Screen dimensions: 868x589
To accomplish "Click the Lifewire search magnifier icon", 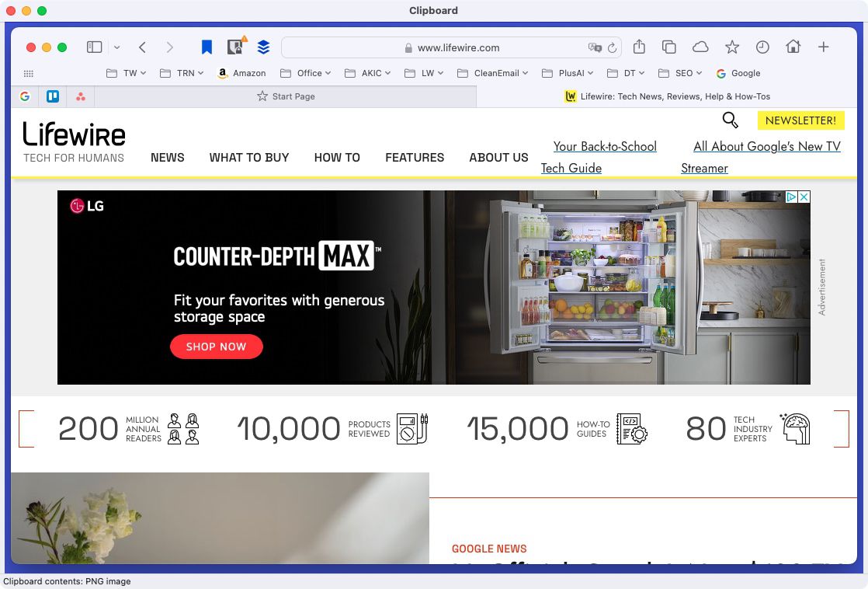I will (730, 120).
